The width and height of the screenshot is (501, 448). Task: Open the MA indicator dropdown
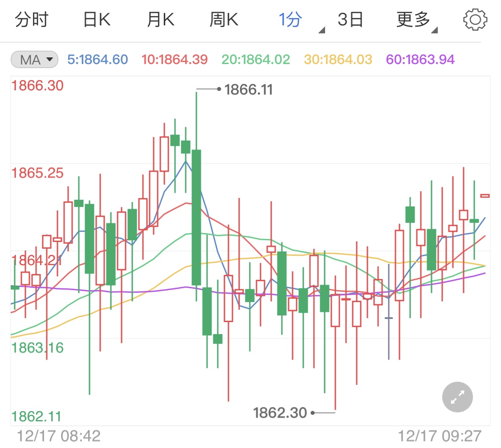click(34, 59)
